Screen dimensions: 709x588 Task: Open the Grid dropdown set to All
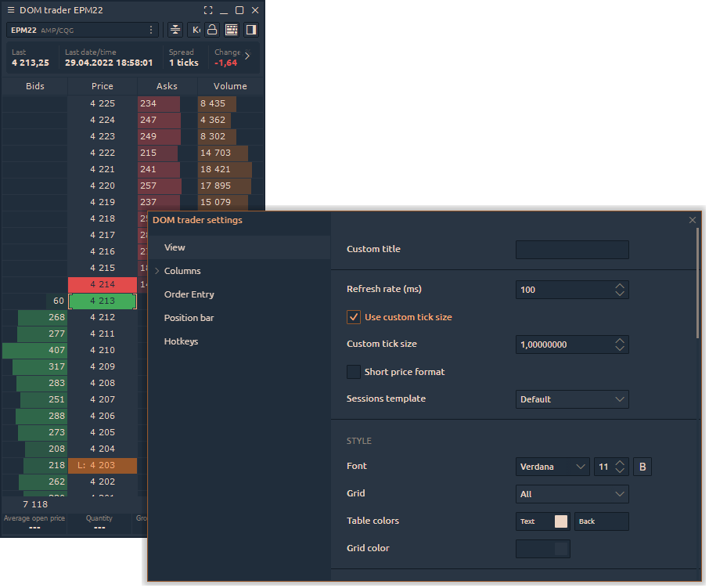(x=572, y=494)
